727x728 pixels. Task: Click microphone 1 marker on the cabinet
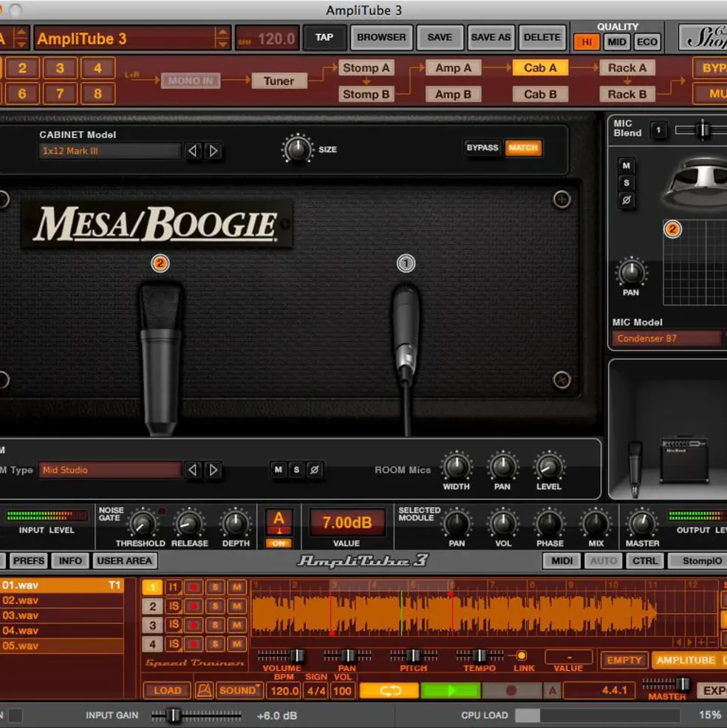[406, 263]
